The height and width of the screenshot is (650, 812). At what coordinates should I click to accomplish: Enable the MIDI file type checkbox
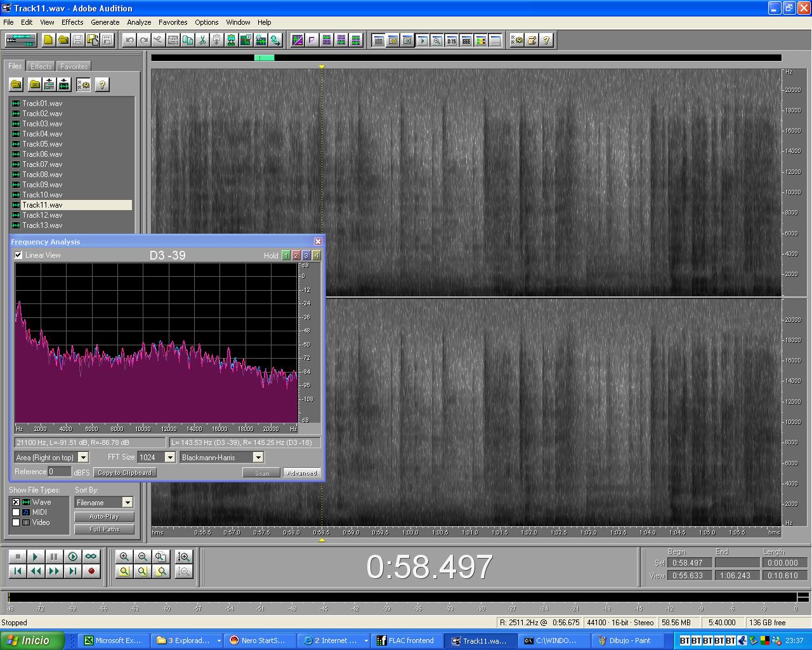pyautogui.click(x=16, y=512)
